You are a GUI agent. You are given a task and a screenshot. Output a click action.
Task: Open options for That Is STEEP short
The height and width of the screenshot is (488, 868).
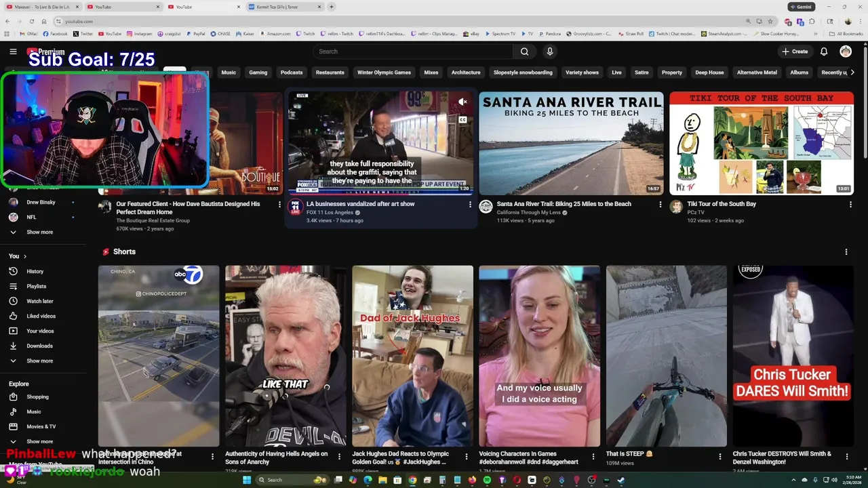tap(719, 456)
